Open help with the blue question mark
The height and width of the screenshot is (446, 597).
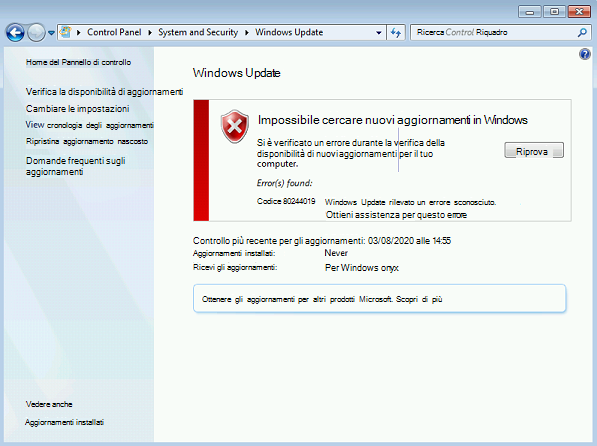(585, 54)
